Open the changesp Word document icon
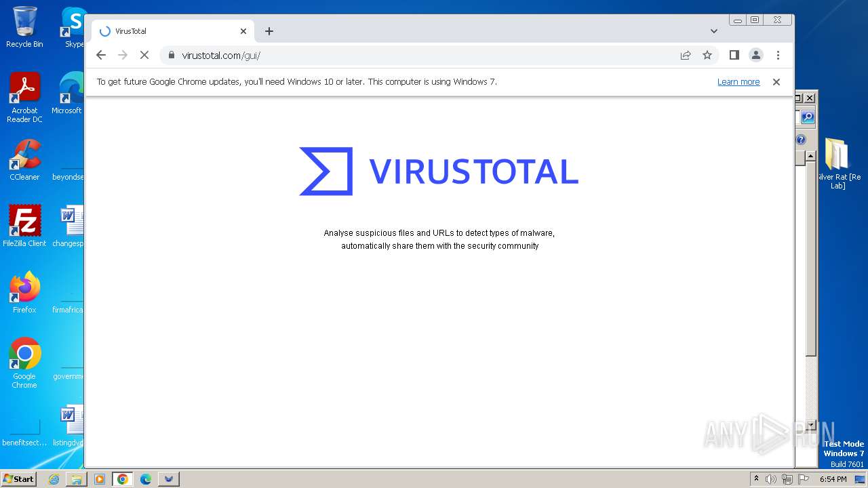This screenshot has width=868, height=488. click(69, 226)
